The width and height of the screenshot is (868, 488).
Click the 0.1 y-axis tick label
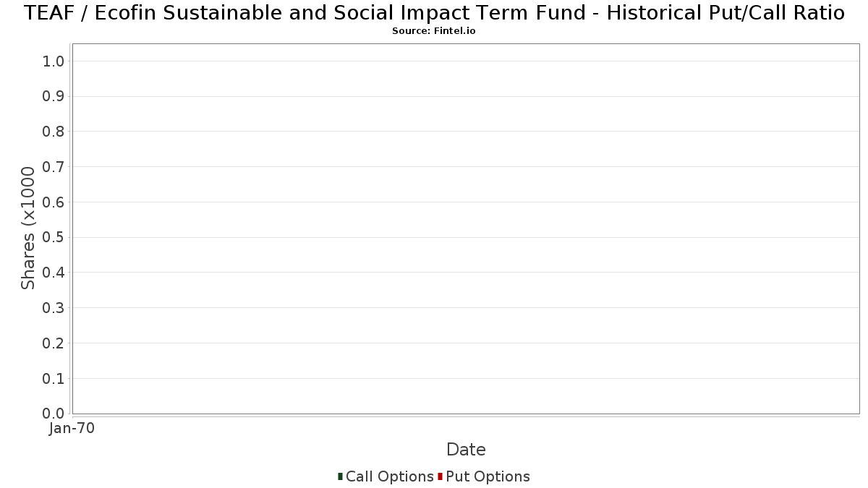[54, 379]
